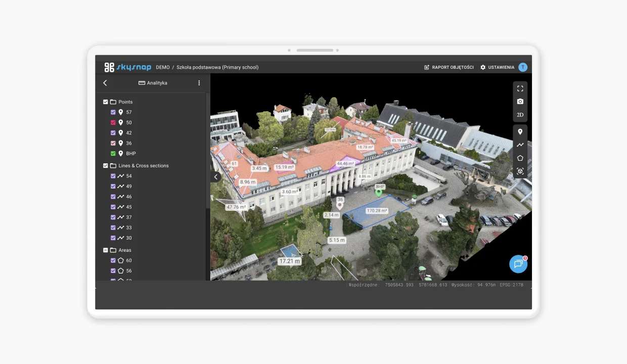Switch map to 2D view

[x=520, y=115]
